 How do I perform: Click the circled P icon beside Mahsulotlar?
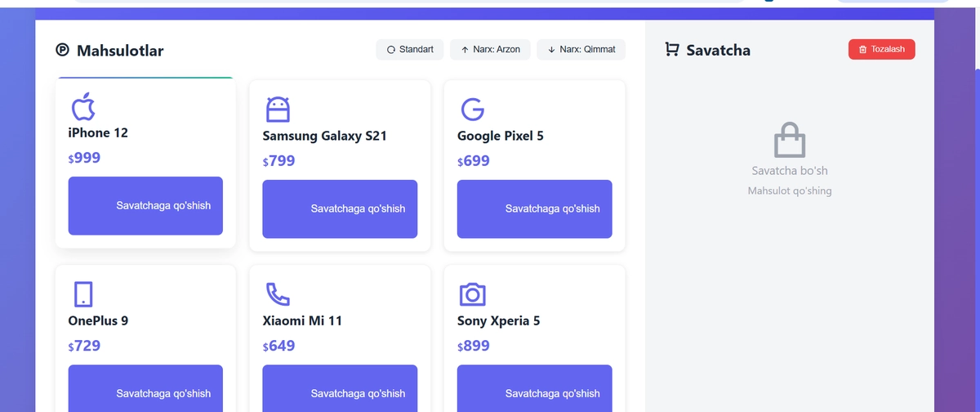63,51
